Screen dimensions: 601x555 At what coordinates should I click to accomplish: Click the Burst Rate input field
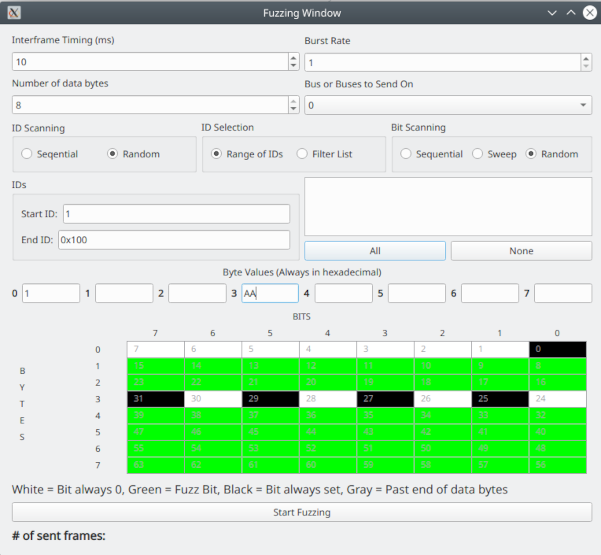click(x=443, y=62)
